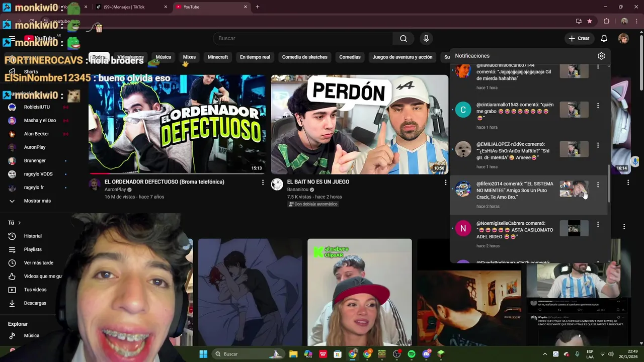Select the En tiempo real chip
The height and width of the screenshot is (362, 644).
point(255,57)
